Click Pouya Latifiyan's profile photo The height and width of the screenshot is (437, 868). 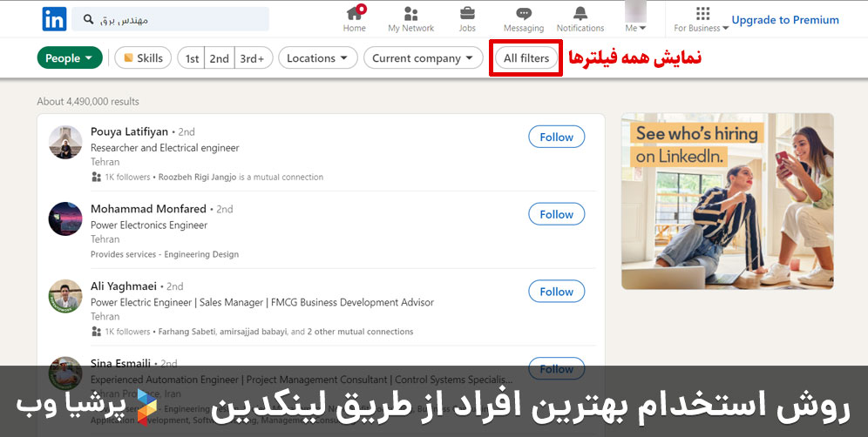[65, 142]
